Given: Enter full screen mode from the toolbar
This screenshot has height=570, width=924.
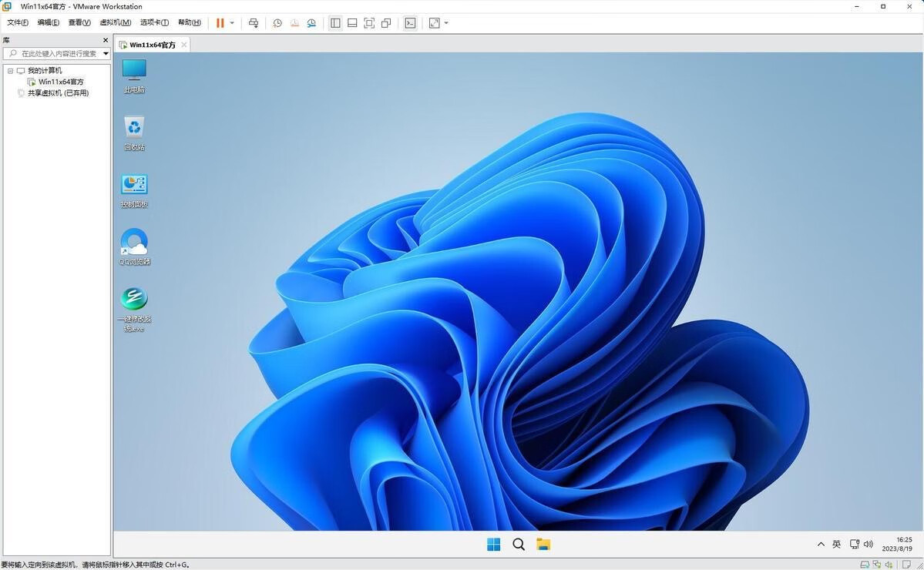Looking at the screenshot, I should 369,23.
